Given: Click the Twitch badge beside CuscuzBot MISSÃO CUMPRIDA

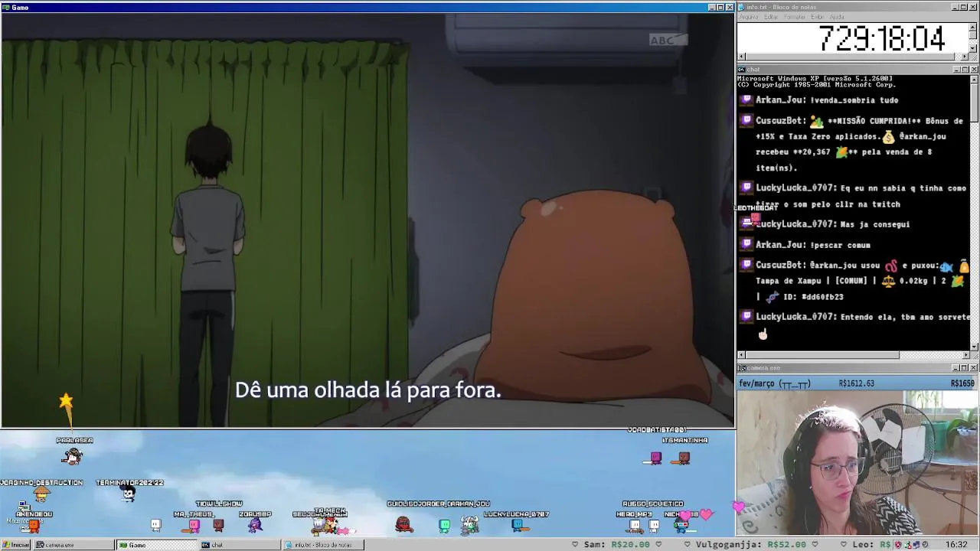Looking at the screenshot, I should point(746,120).
